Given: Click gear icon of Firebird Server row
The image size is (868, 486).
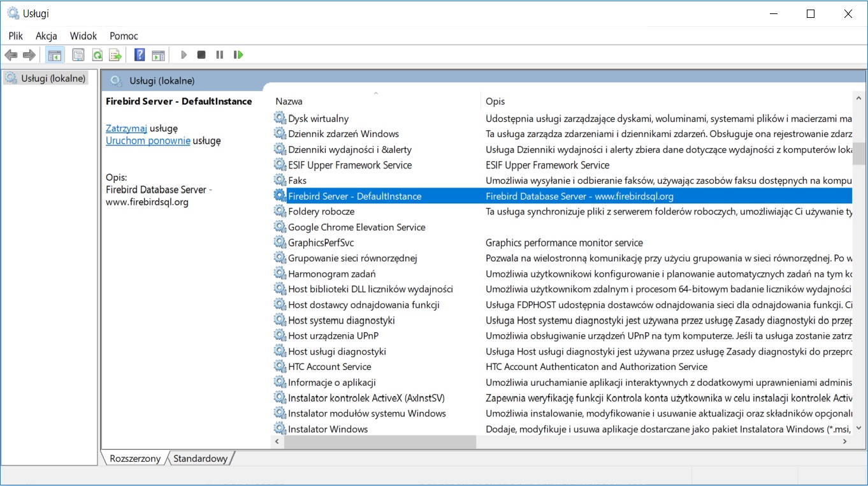Looking at the screenshot, I should [x=280, y=196].
